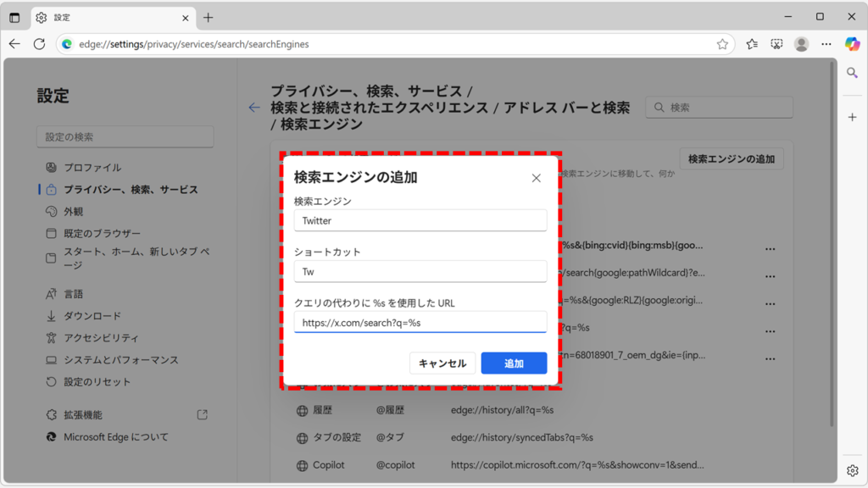Open the favorites list icon

point(752,44)
